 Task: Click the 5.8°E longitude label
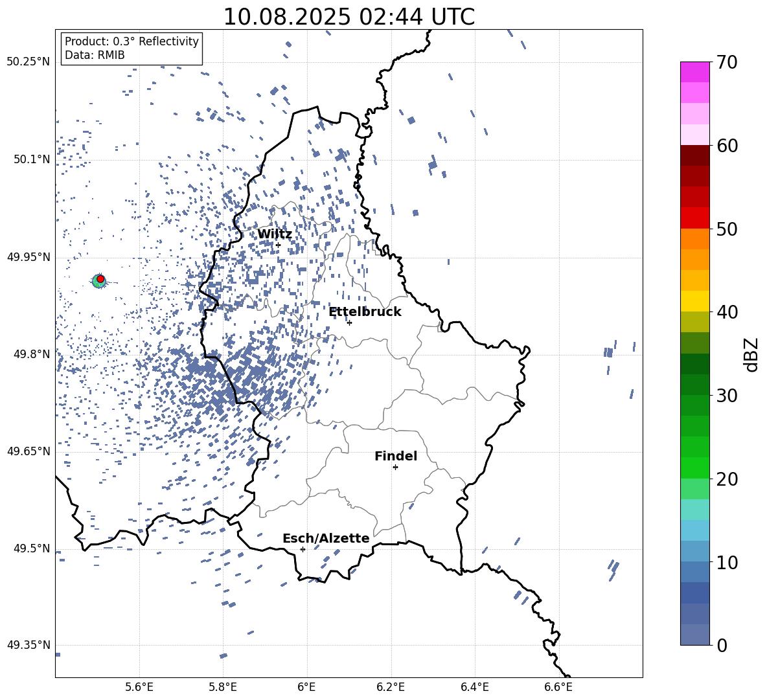pos(223,687)
